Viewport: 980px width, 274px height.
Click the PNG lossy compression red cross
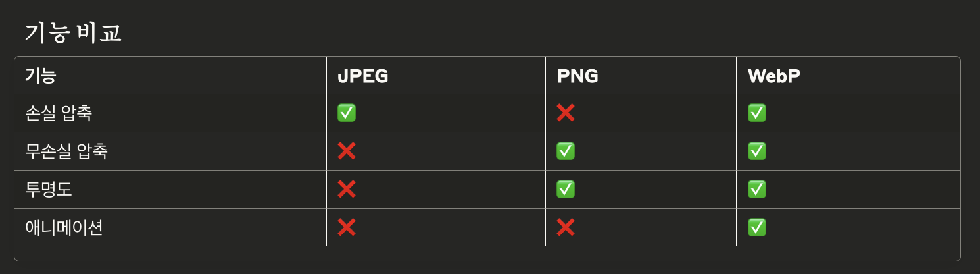[x=566, y=113]
